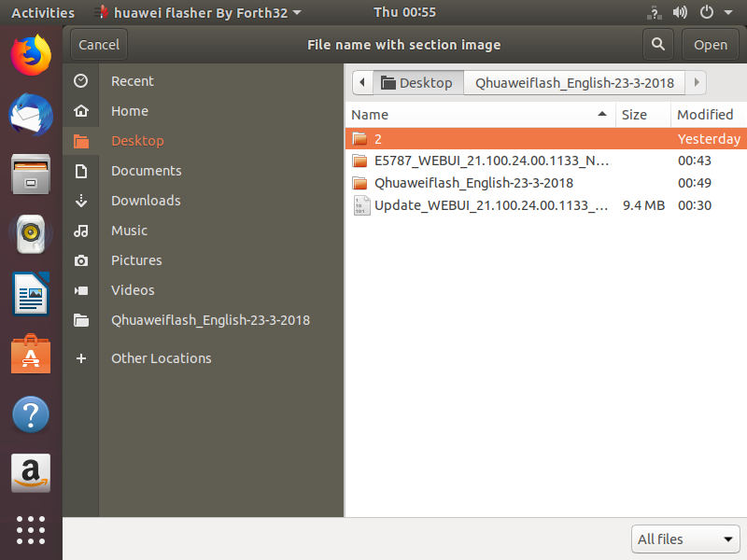Select Qhuaweiflash_English-23-3-2018 bookmark in sidebar
Image resolution: width=747 pixels, height=560 pixels.
(x=211, y=320)
